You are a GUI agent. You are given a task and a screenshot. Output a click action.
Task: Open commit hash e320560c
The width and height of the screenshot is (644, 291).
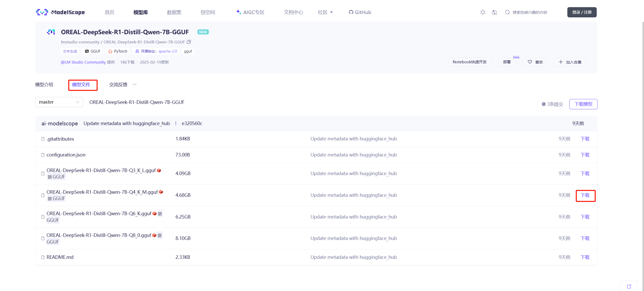(192, 124)
